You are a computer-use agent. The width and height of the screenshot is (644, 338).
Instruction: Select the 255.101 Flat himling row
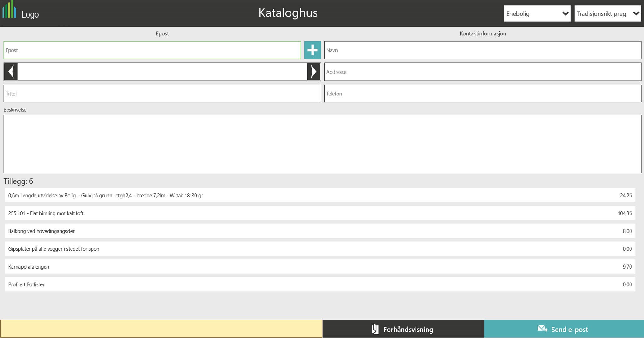pyautogui.click(x=320, y=213)
